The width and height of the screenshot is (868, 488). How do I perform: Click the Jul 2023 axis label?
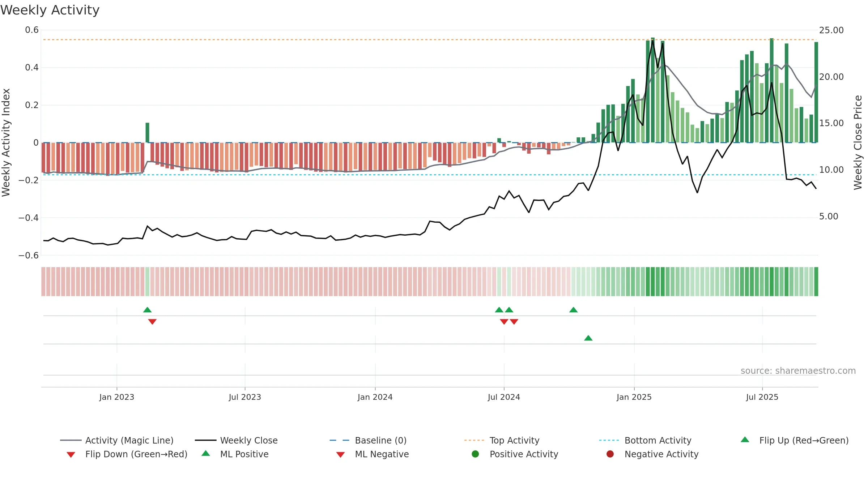click(245, 397)
